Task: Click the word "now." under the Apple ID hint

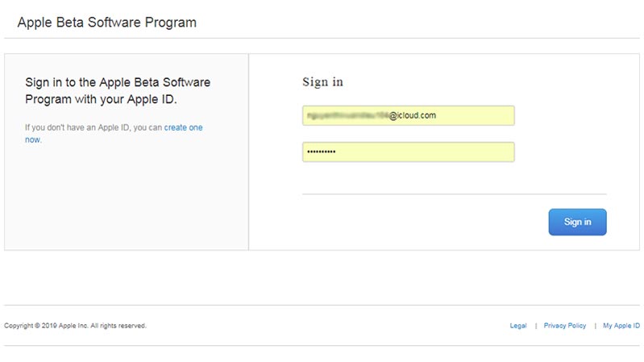Action: pos(32,139)
